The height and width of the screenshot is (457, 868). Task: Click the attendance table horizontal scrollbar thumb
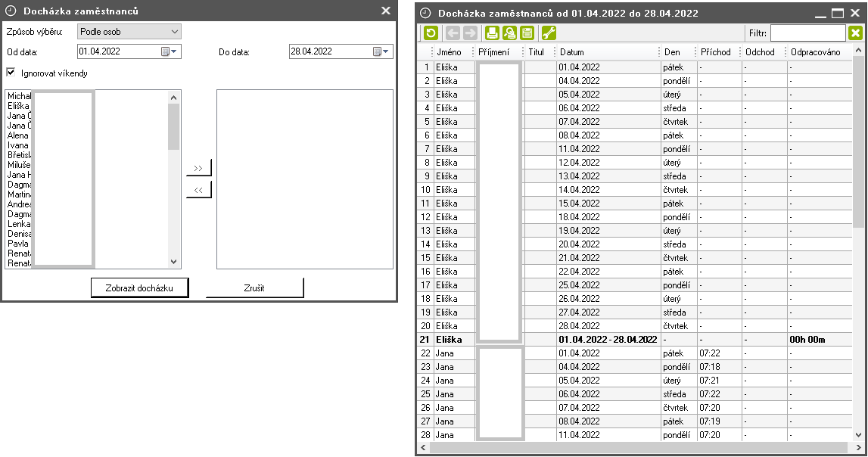click(638, 447)
